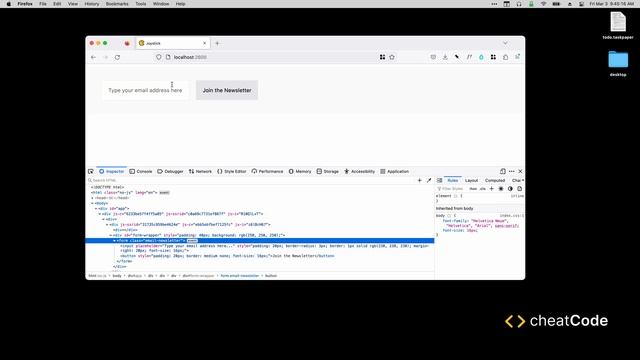Activate the element picker in DevTools

(91, 171)
